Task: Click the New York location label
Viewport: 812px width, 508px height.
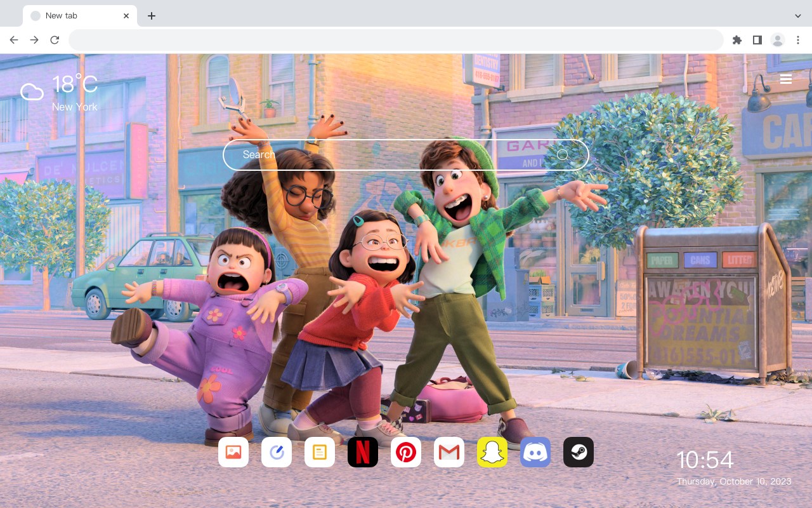Action: click(x=75, y=107)
